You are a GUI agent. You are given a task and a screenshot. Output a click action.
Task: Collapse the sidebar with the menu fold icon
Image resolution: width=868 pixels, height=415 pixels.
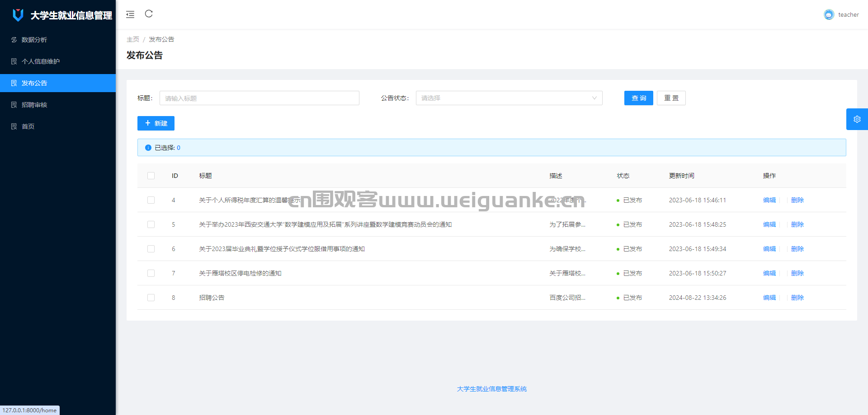point(130,14)
